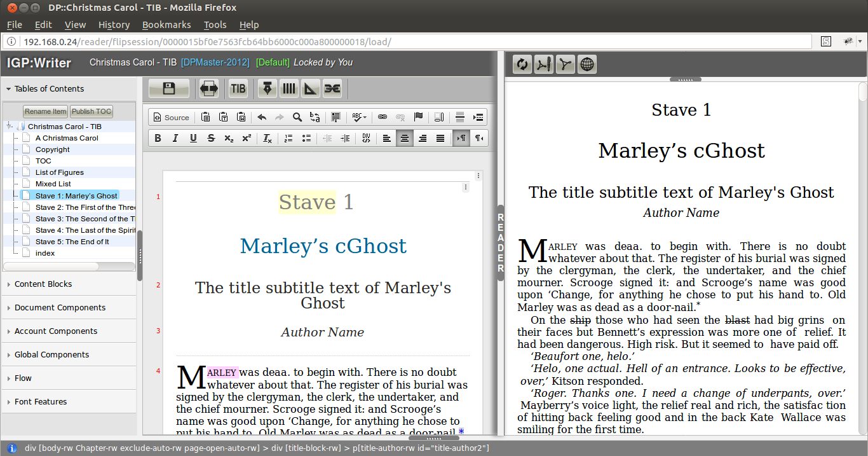Click the Publish TOC button

click(x=92, y=111)
